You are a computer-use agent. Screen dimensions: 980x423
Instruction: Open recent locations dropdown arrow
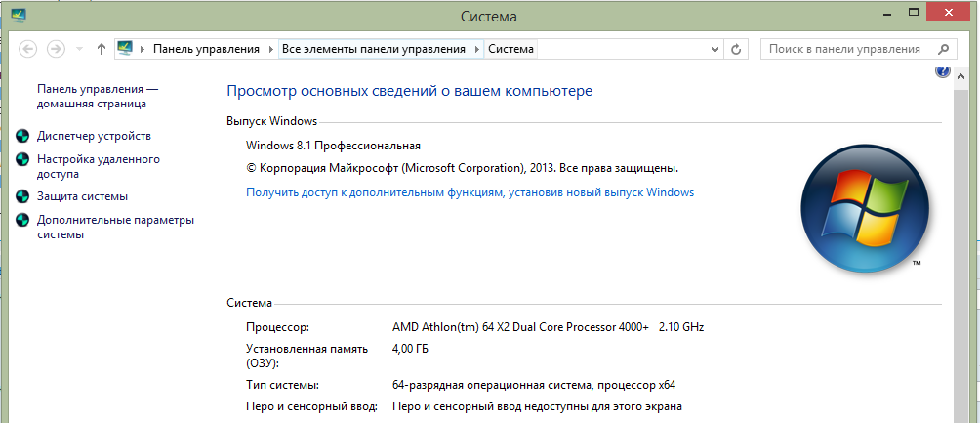point(79,49)
